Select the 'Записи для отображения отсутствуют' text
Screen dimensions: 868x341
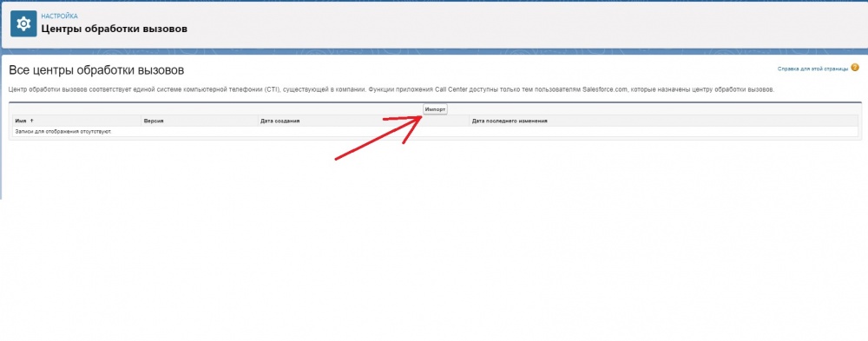click(x=63, y=131)
